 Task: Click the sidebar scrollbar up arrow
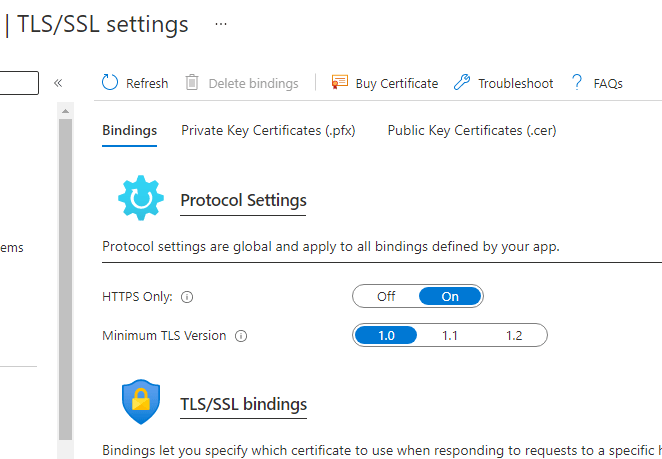click(x=65, y=111)
